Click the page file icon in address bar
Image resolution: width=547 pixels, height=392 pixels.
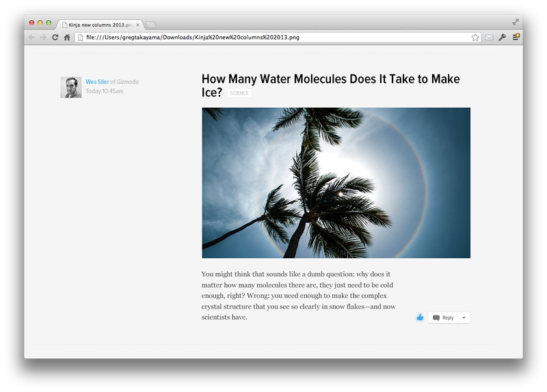(x=80, y=38)
